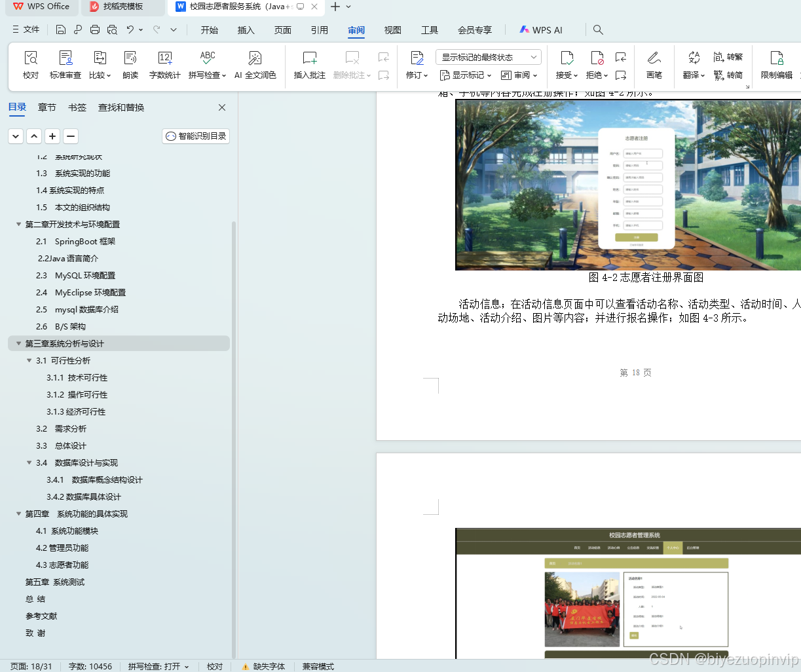
Task: Jump to 2.1 SpringBoot 框架 heading
Action: pyautogui.click(x=75, y=241)
